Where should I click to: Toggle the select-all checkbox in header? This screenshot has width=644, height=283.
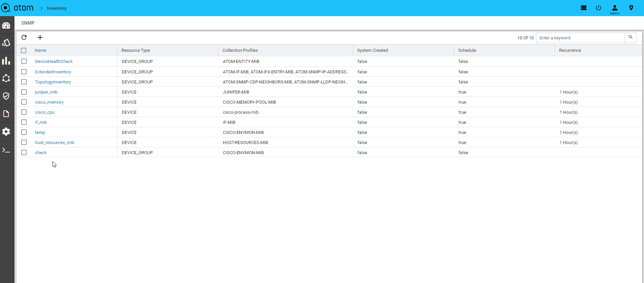tap(24, 50)
